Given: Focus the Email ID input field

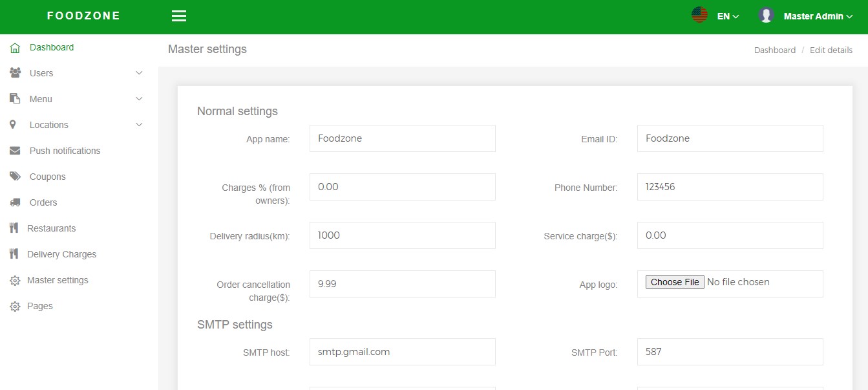Looking at the screenshot, I should click(730, 138).
